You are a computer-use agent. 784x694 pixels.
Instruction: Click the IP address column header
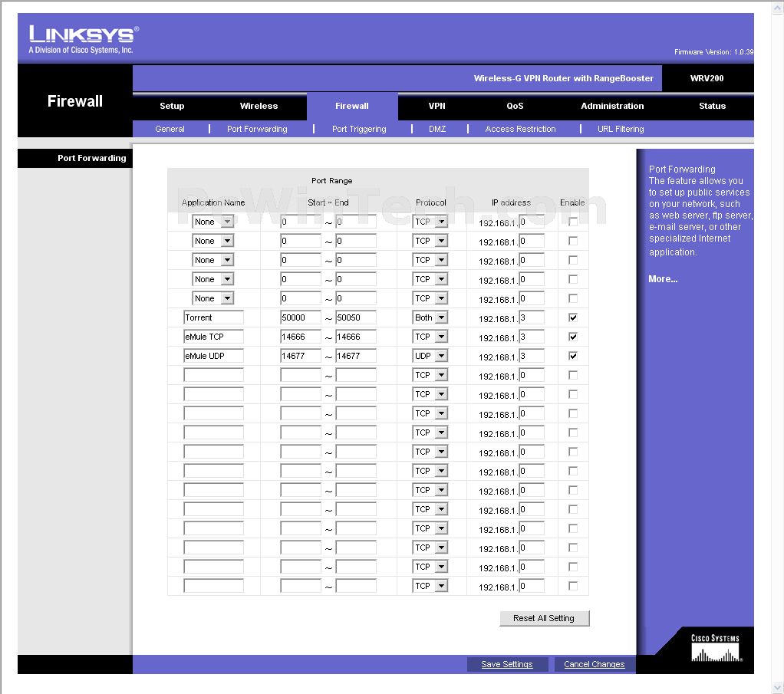point(511,202)
